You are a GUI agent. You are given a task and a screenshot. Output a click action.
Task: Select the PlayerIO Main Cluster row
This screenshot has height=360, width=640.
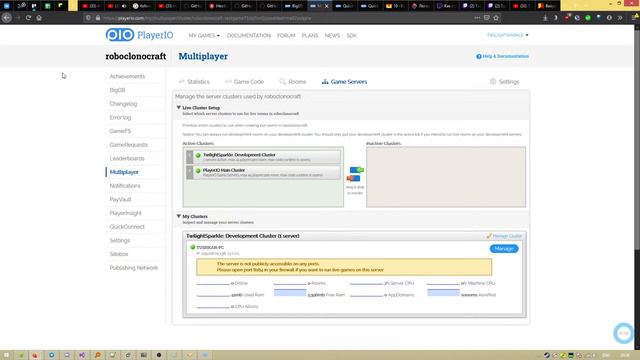263,172
